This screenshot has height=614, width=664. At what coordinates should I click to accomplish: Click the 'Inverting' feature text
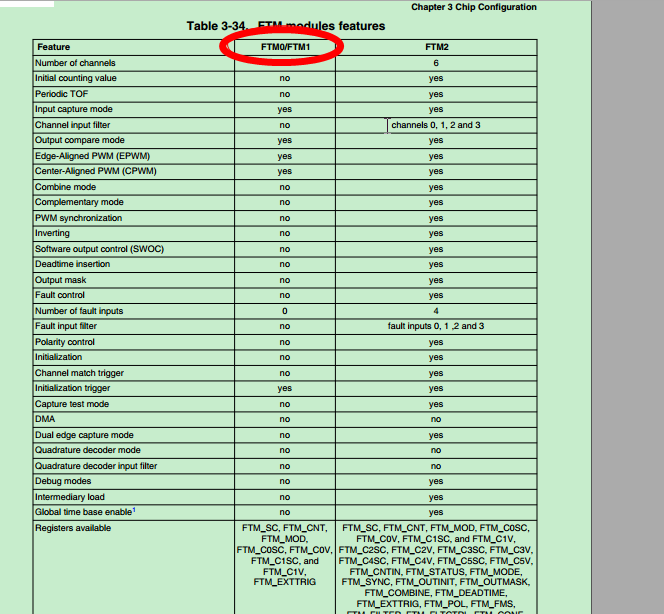point(52,233)
